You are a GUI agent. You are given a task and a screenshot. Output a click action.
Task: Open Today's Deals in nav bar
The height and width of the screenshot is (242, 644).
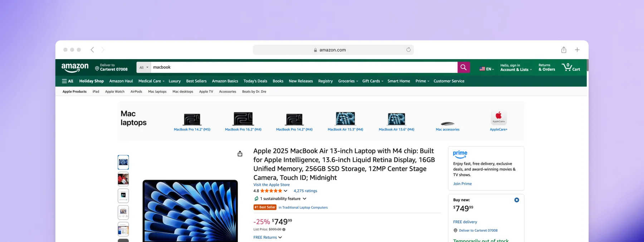point(255,81)
